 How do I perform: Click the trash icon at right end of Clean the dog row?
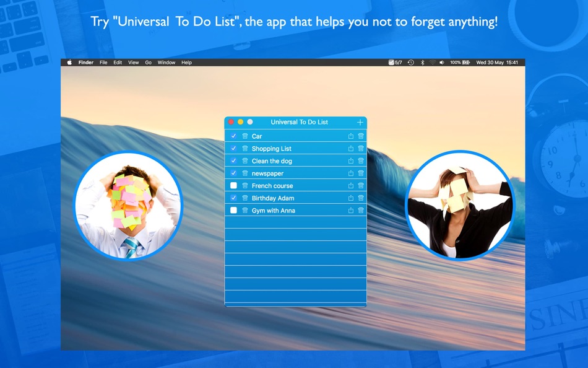361,160
